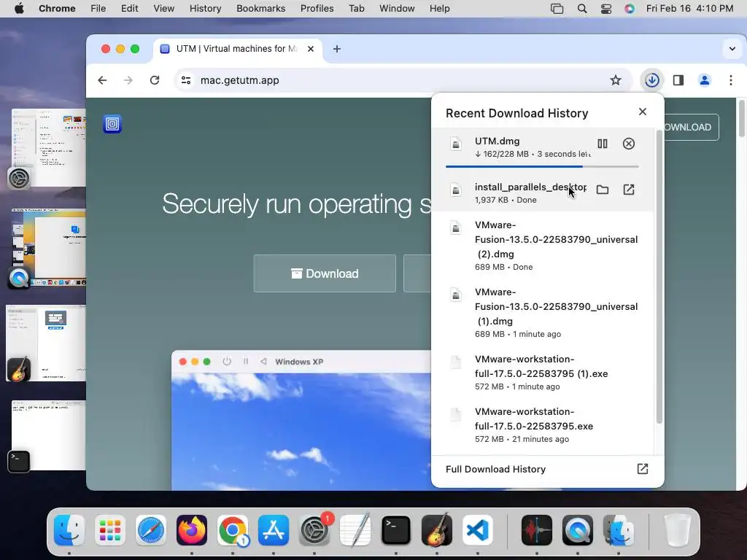Click the UTM.dmg download progress bar

click(x=542, y=166)
